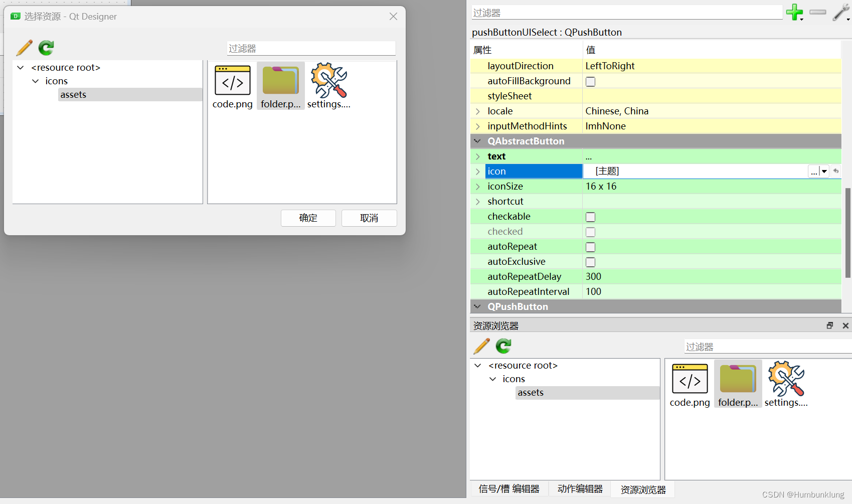852x504 pixels.
Task: Click the green refresh icon in resource browser
Action: 503,346
